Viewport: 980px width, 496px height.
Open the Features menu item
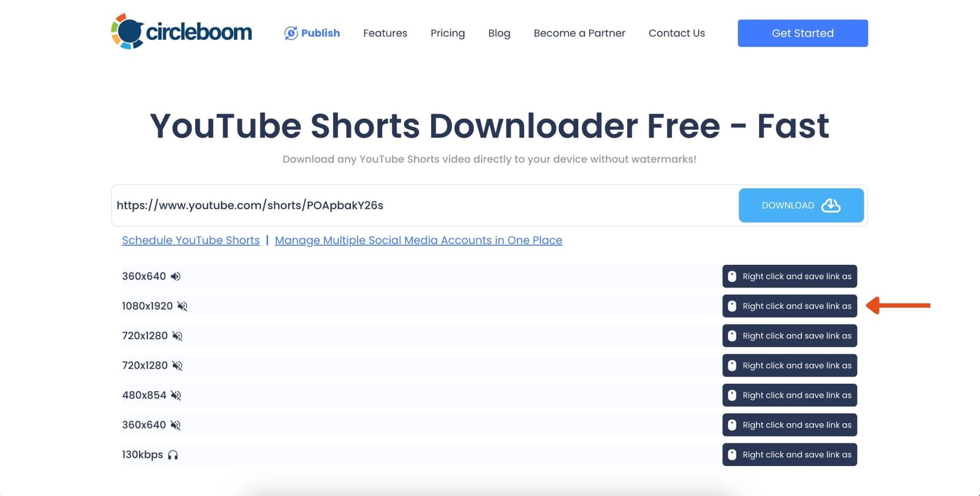click(x=385, y=33)
